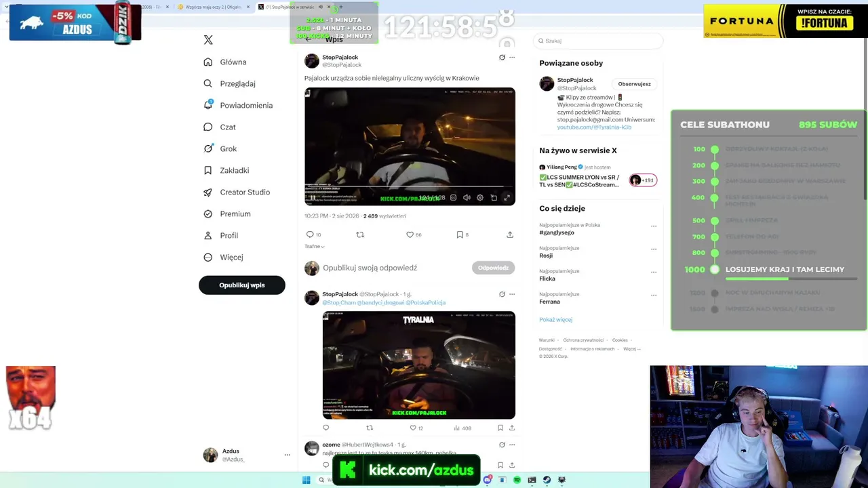Image resolution: width=868 pixels, height=488 pixels.
Task: View analytics showing 408 views
Action: [462, 428]
